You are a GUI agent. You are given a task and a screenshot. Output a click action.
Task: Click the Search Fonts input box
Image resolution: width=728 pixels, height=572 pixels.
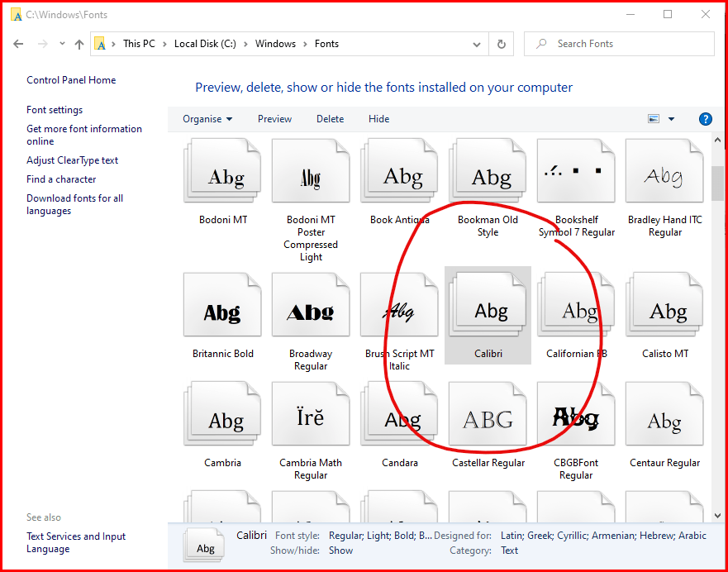pos(619,44)
